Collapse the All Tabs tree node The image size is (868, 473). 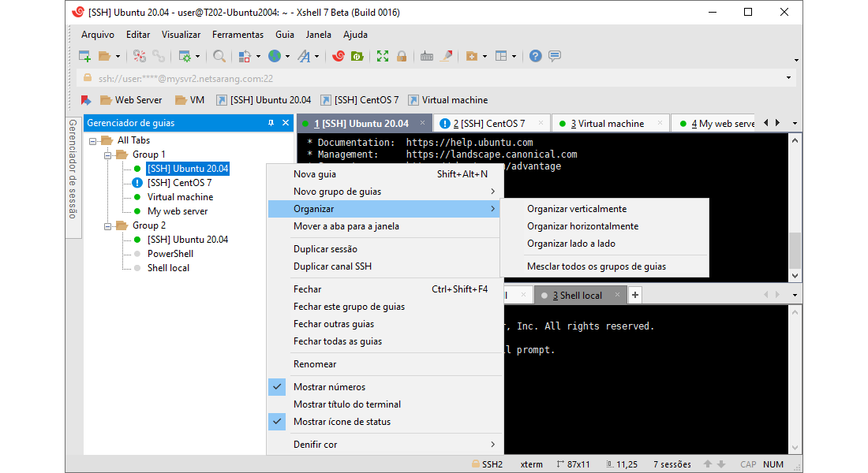(x=93, y=141)
